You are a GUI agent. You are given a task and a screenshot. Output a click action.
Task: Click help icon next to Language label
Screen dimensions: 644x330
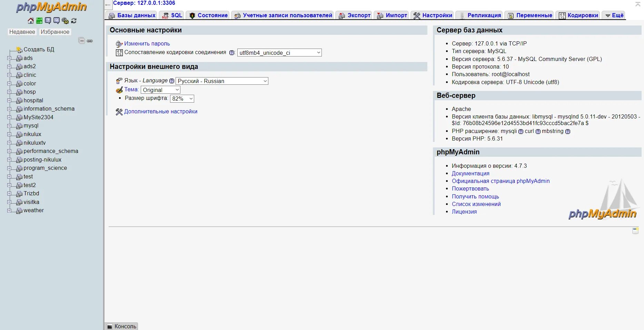click(x=172, y=81)
